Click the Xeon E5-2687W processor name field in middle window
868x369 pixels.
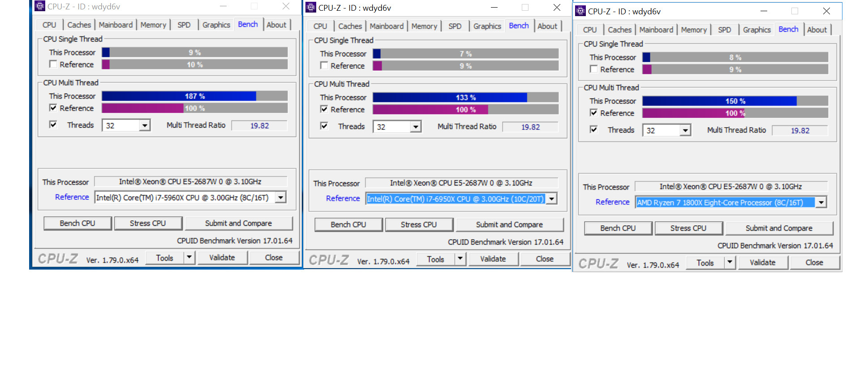coord(461,183)
